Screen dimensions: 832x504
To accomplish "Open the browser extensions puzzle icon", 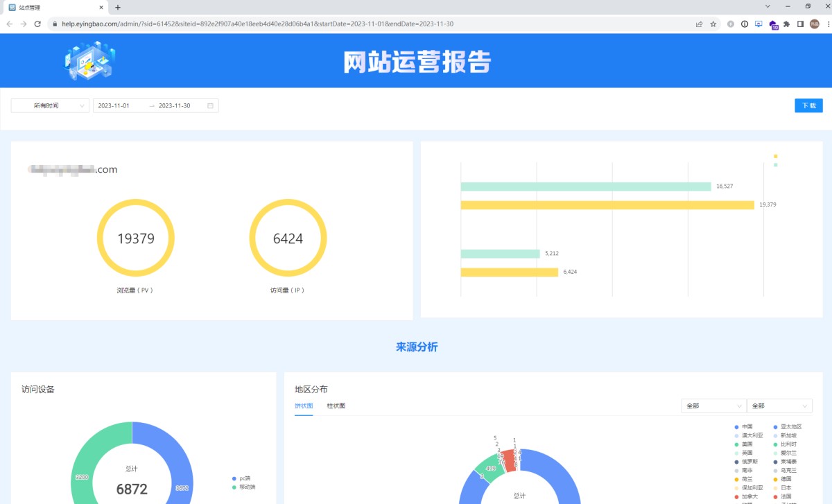I will [x=787, y=24].
